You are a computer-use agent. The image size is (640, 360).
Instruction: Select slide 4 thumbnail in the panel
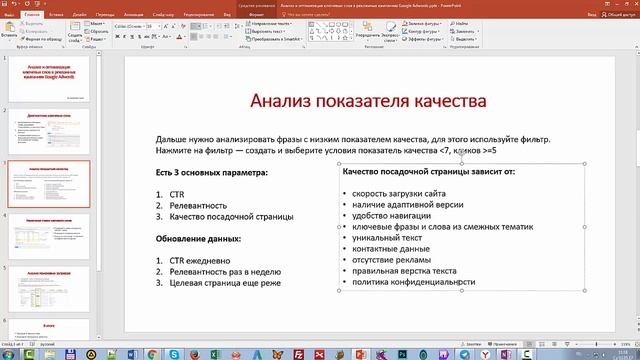pyautogui.click(x=49, y=236)
